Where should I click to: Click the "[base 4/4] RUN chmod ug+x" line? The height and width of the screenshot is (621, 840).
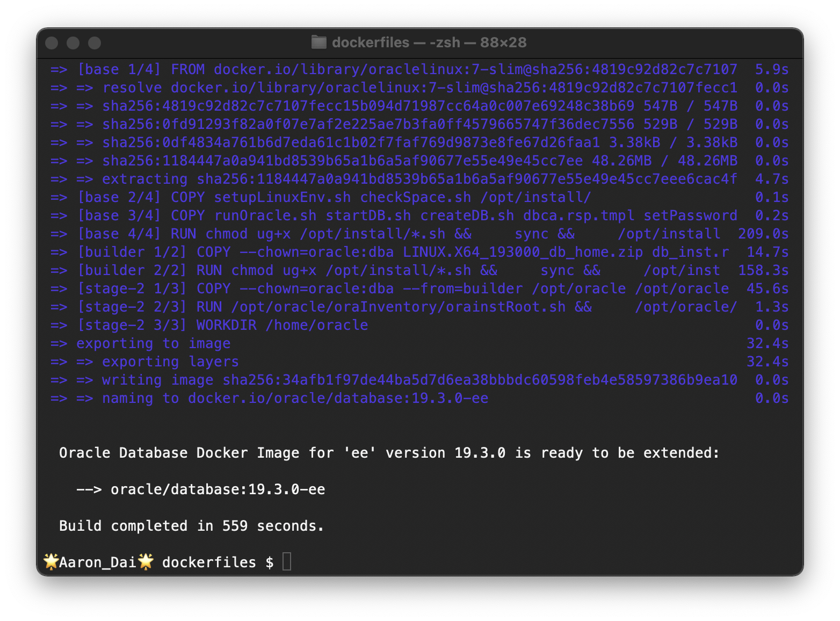(419, 234)
